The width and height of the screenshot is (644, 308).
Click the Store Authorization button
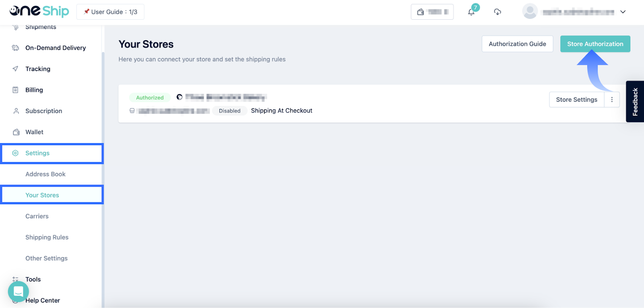click(x=595, y=44)
